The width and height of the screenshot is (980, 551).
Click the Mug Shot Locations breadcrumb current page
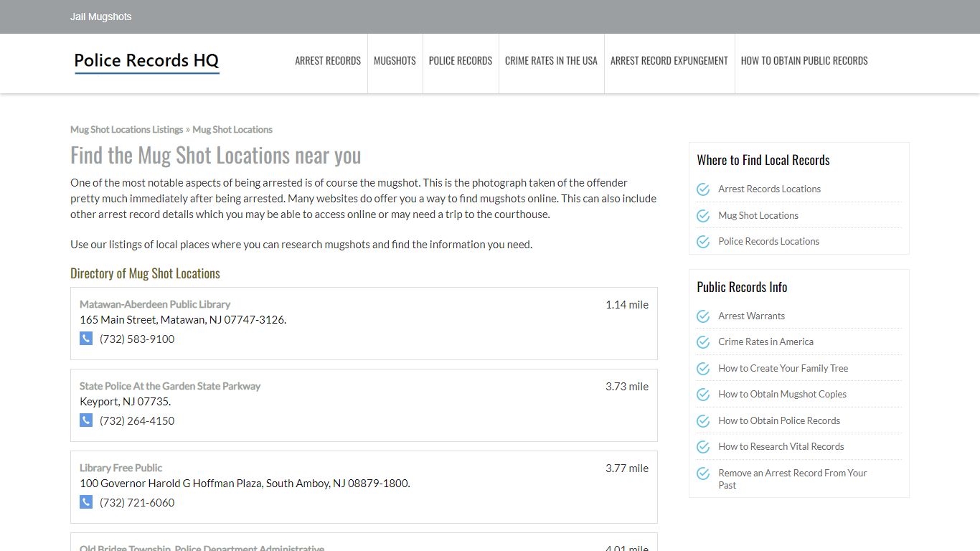tap(232, 130)
